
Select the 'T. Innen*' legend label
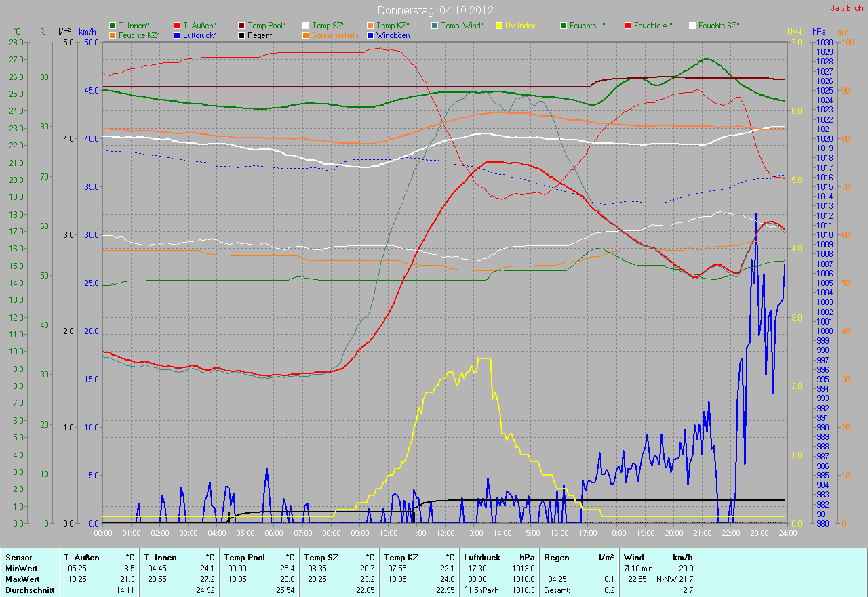point(134,26)
